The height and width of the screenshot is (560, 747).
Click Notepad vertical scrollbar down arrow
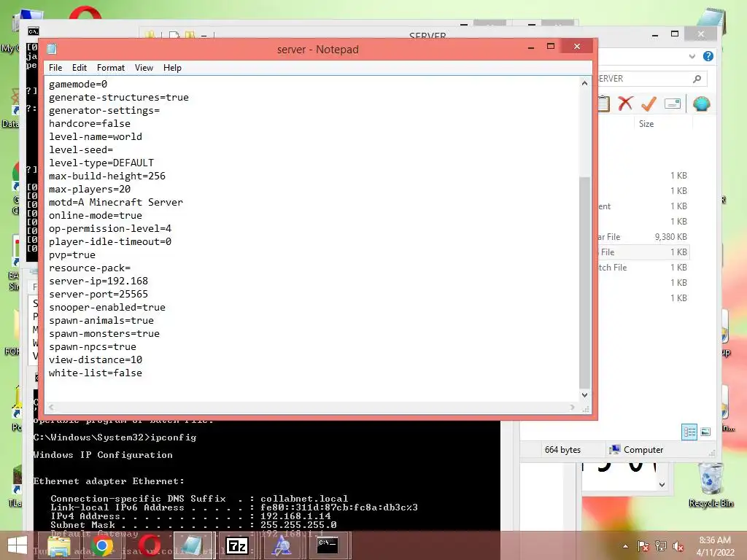tap(584, 394)
